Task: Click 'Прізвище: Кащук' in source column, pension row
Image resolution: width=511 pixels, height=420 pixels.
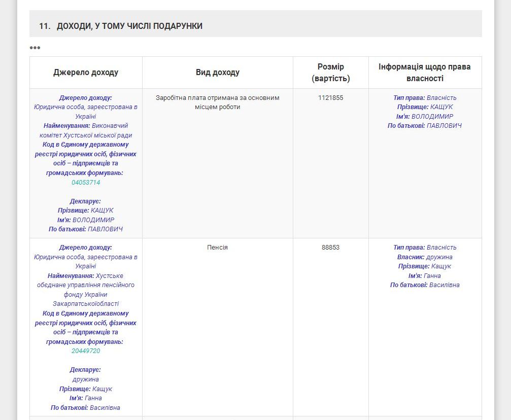Action: coord(86,389)
